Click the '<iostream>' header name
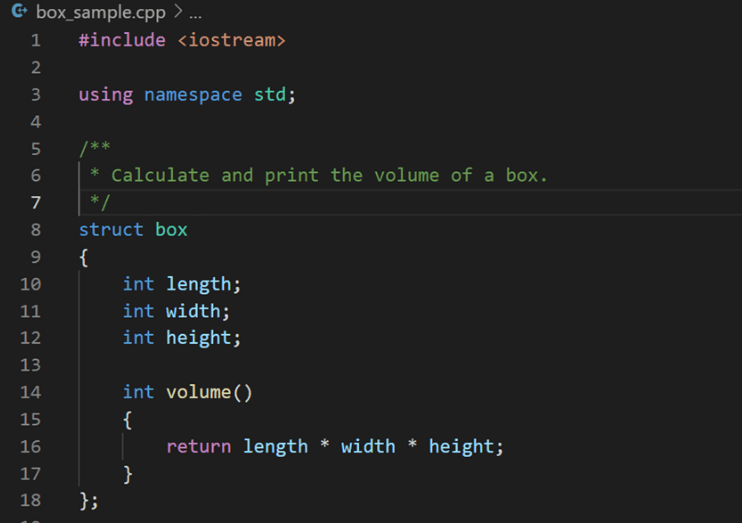The width and height of the screenshot is (742, 523). (231, 40)
